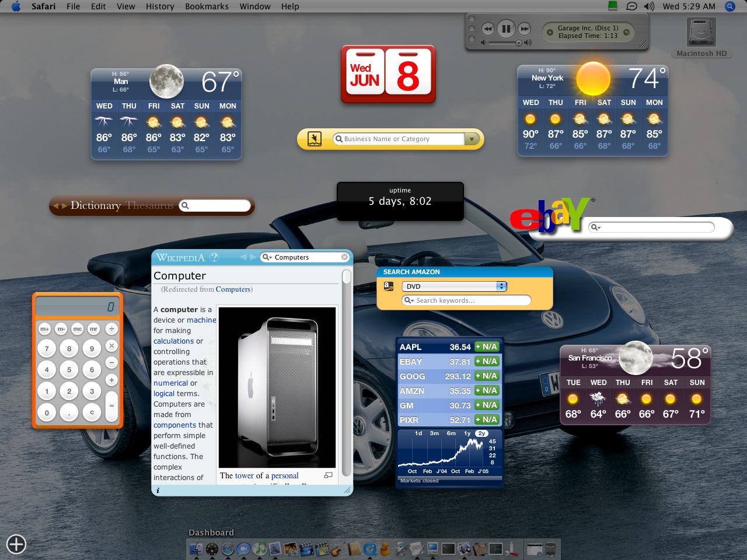Open the File menu
Screen dimensions: 747x560
click(x=74, y=6)
